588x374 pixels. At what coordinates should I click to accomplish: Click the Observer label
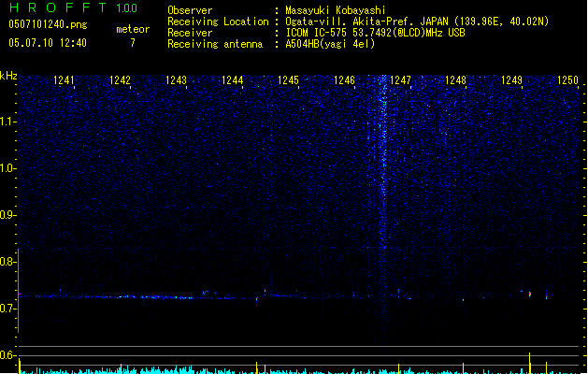[x=190, y=10]
